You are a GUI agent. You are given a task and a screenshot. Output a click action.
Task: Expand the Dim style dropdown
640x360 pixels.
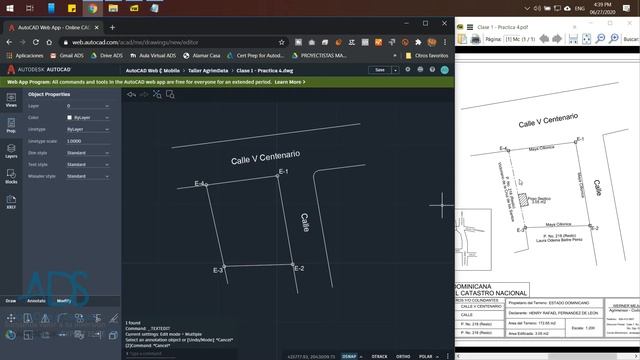coord(107,153)
